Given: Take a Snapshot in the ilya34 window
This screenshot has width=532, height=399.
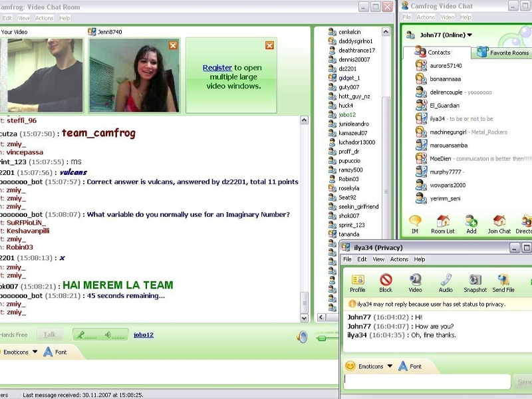Looking at the screenshot, I should 475,283.
